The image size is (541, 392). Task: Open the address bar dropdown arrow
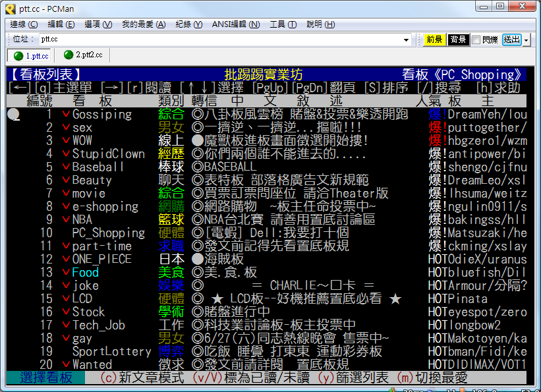406,40
